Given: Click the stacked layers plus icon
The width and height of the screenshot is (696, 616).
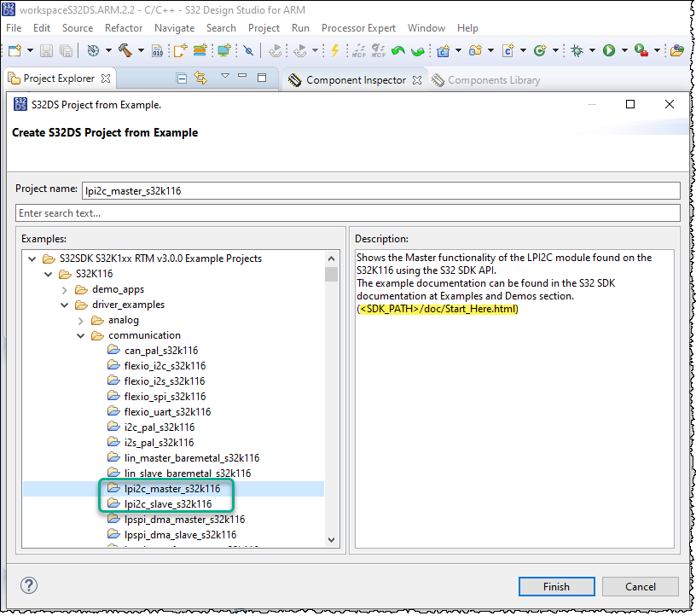Looking at the screenshot, I should click(200, 50).
